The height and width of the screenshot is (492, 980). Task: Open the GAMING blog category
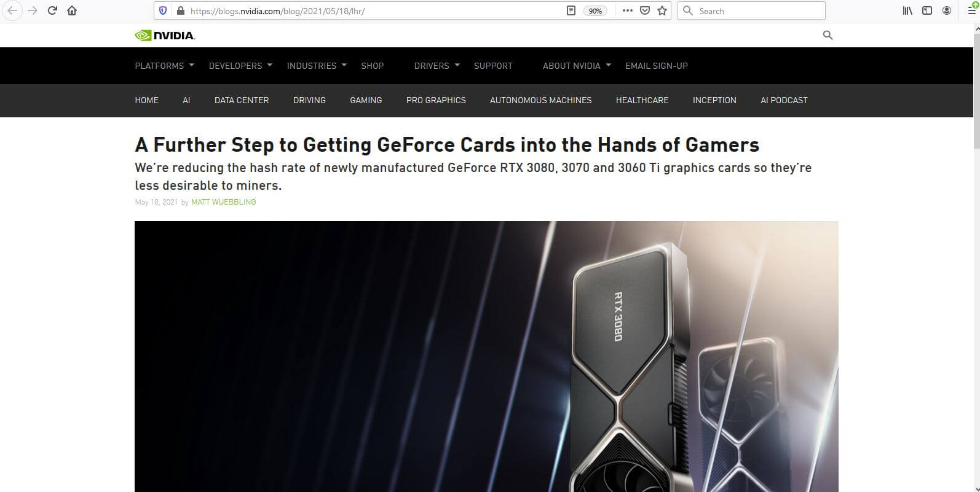[x=366, y=100]
